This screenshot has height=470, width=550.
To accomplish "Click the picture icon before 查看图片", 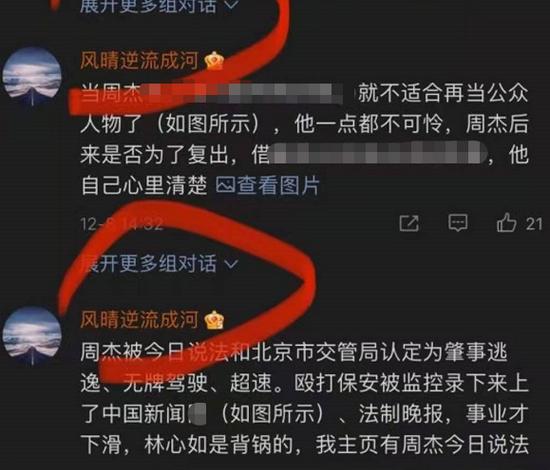I will pos(225,185).
